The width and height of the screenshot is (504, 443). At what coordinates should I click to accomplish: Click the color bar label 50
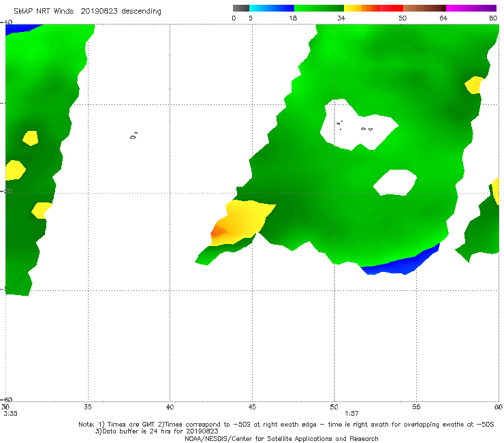(403, 18)
